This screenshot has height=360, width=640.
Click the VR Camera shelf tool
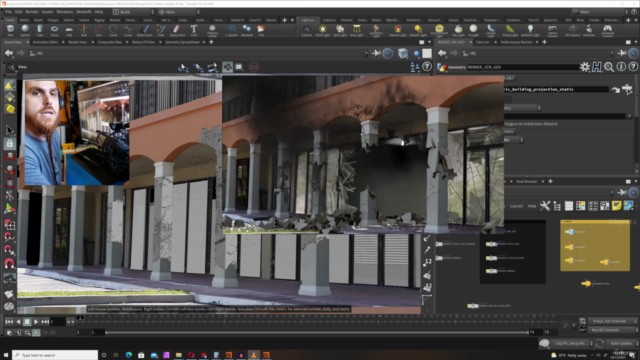pyautogui.click(x=573, y=30)
